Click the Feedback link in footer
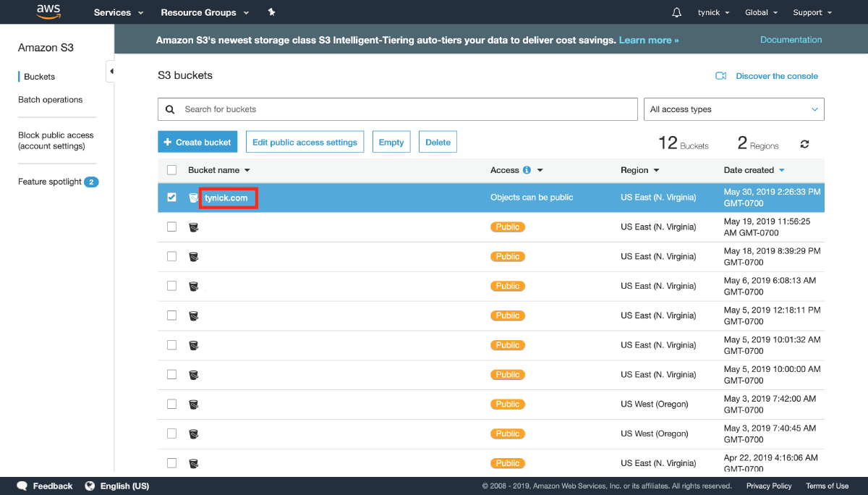This screenshot has height=495, width=868. [53, 486]
